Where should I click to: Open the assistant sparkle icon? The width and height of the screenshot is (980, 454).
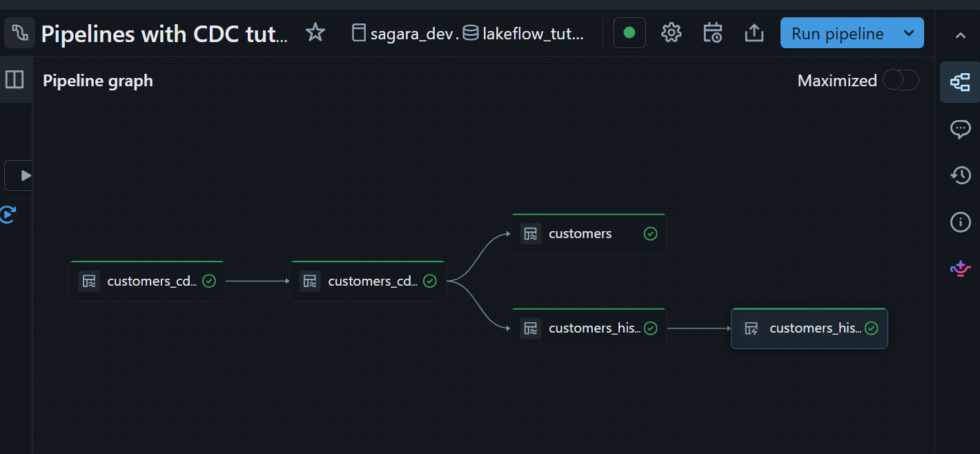[x=960, y=268]
